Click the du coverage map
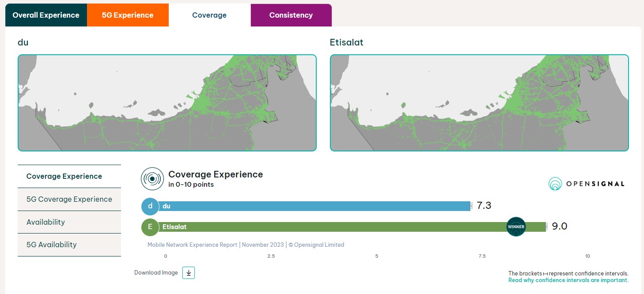 pos(167,103)
